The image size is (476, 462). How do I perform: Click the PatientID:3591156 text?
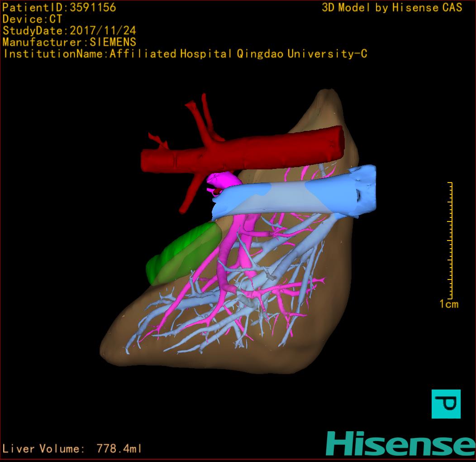click(59, 7)
